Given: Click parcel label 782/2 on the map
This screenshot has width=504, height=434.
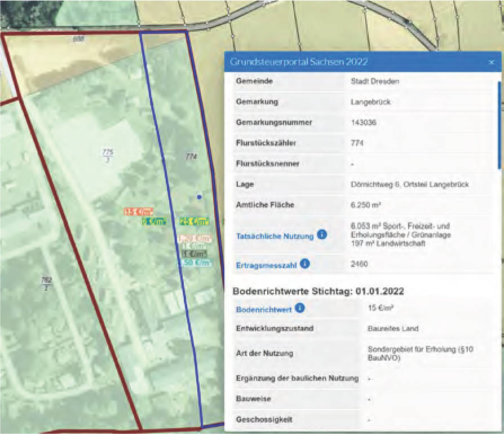Looking at the screenshot, I should 46,281.
